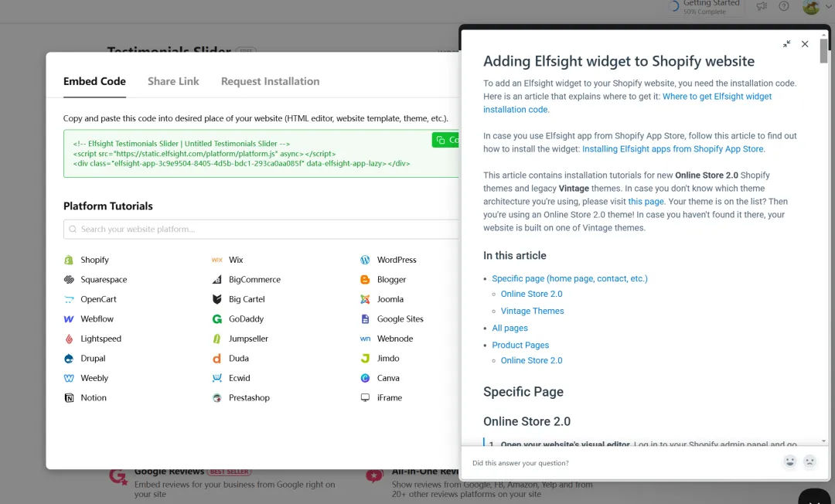Viewport: 835px width, 504px height.
Task: Jump to Vintage Themes section link
Action: [x=532, y=311]
